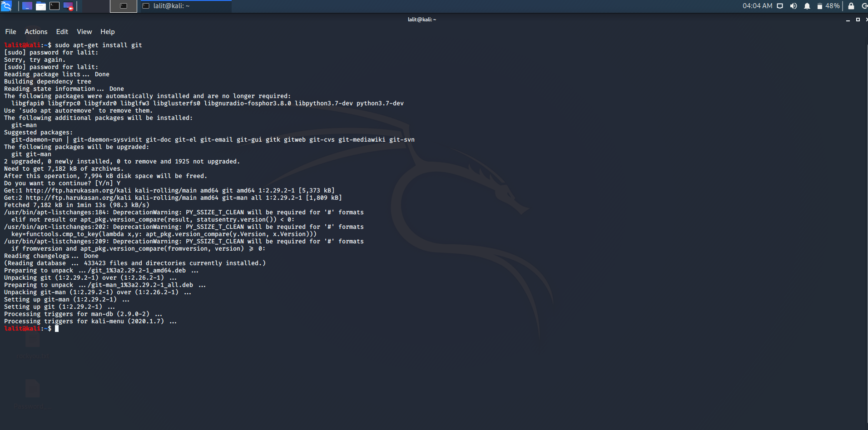The width and height of the screenshot is (868, 430).
Task: Click the 'Fetched 7,182 kB' line
Action: (x=77, y=205)
